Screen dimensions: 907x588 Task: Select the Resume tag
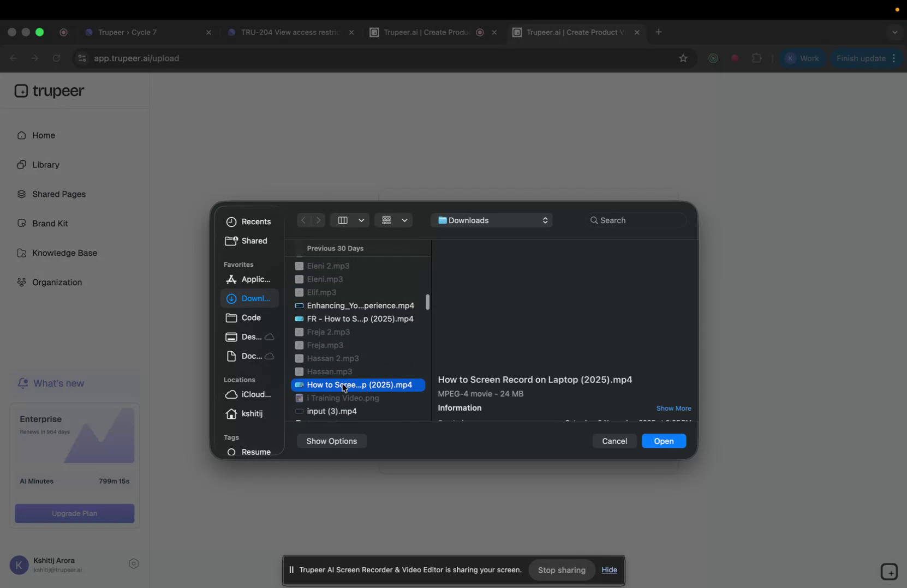[255, 452]
